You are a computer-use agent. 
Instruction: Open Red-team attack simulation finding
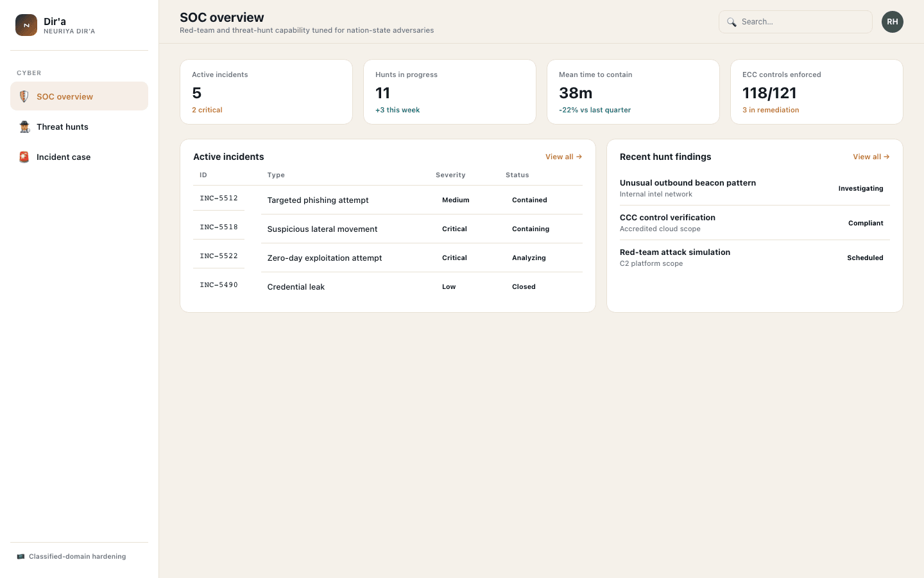tap(675, 252)
